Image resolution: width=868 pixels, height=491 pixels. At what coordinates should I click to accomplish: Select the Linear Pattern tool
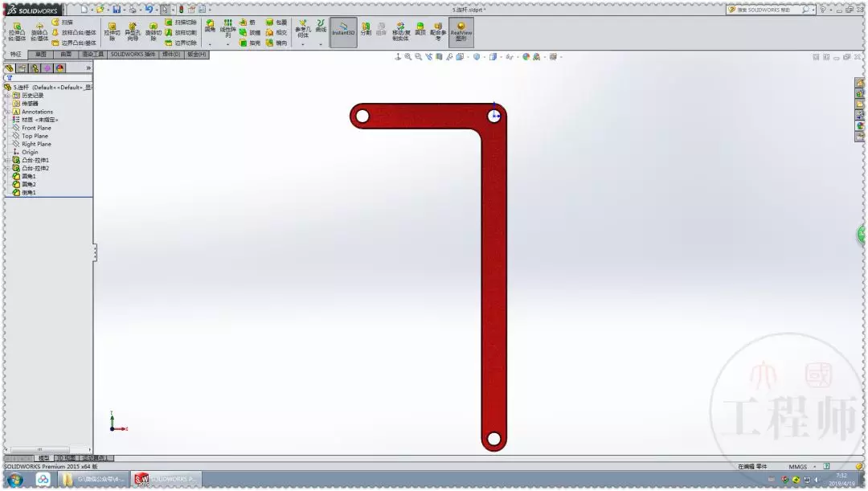(x=227, y=27)
